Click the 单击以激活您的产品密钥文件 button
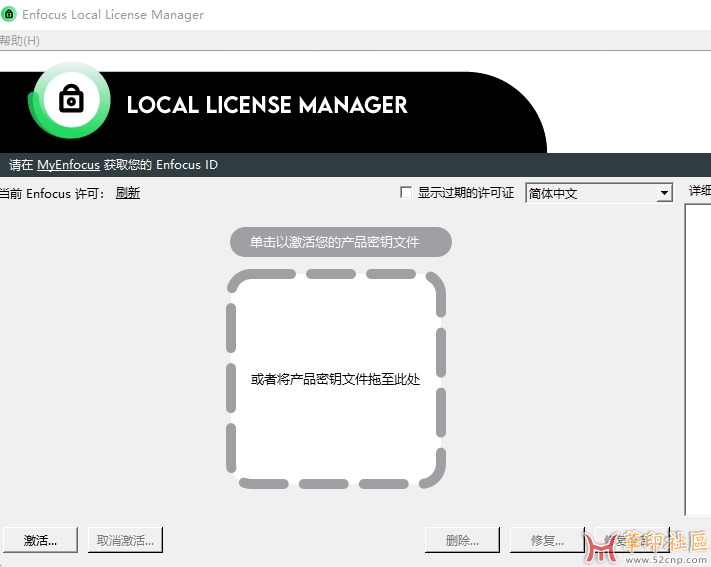711x567 pixels. tap(340, 242)
